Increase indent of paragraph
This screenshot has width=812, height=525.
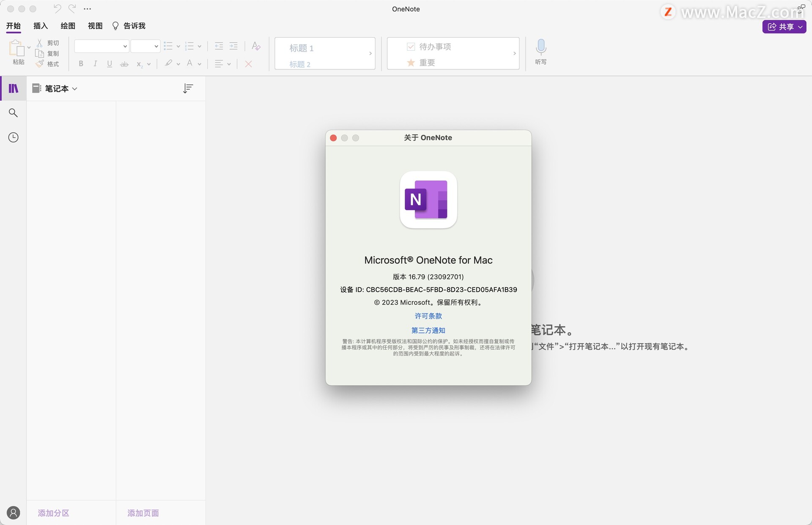point(233,46)
